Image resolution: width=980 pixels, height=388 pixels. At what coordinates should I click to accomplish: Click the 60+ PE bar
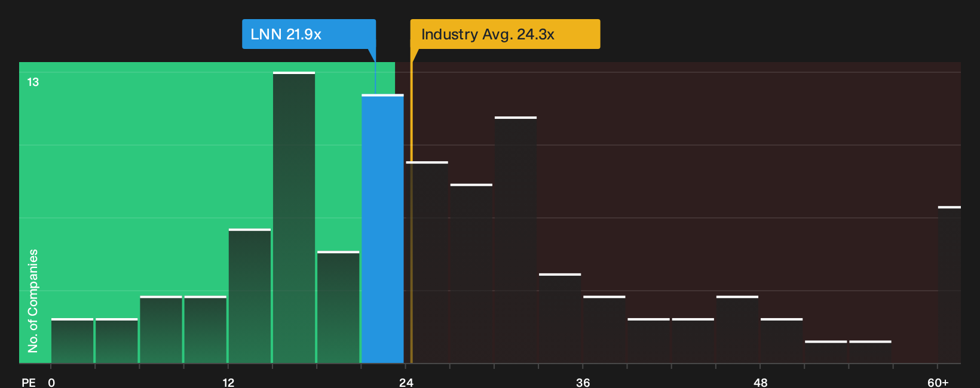949,285
